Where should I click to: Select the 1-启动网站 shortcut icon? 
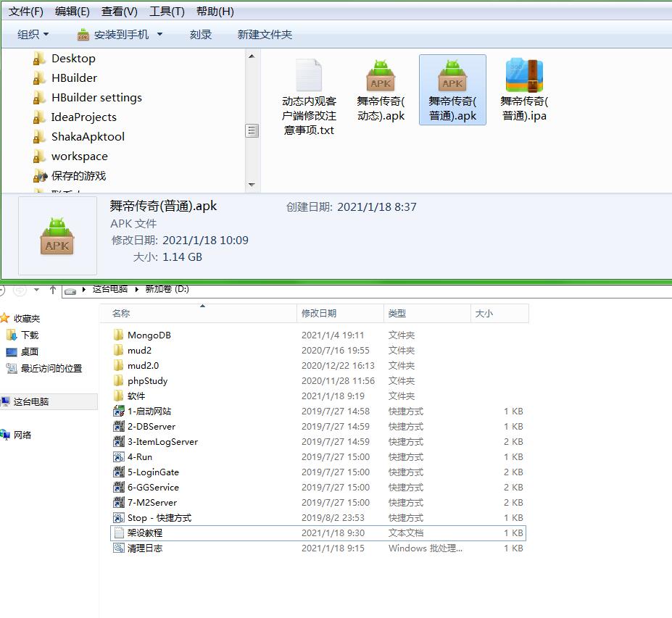(119, 412)
